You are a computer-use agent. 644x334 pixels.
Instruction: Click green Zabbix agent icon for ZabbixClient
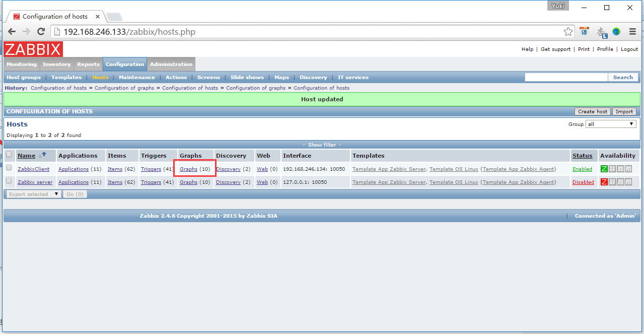click(604, 169)
